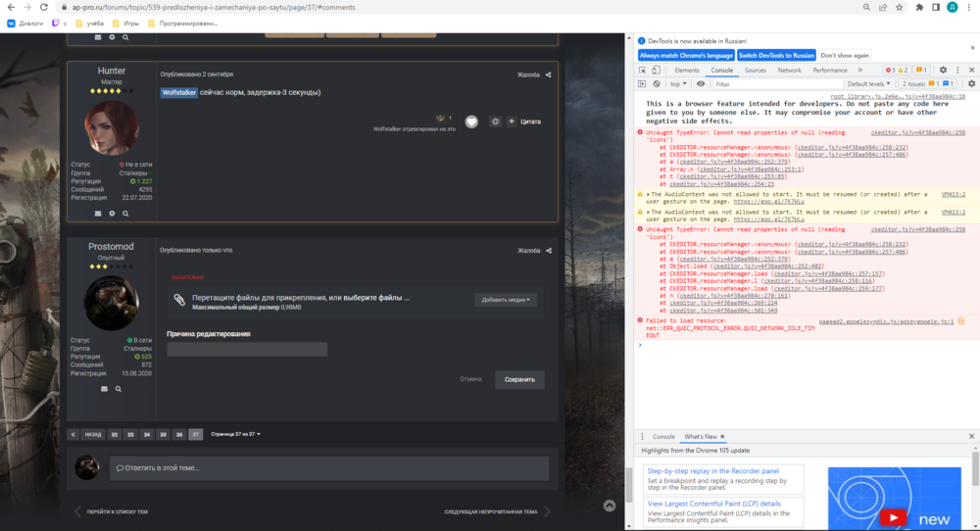
Task: Click Don't show again in DevTools
Action: tap(845, 56)
